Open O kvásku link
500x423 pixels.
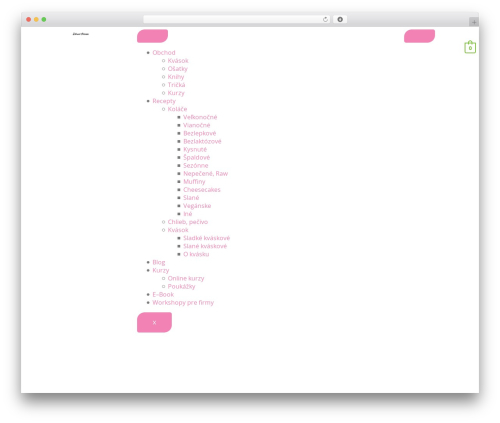tap(196, 254)
